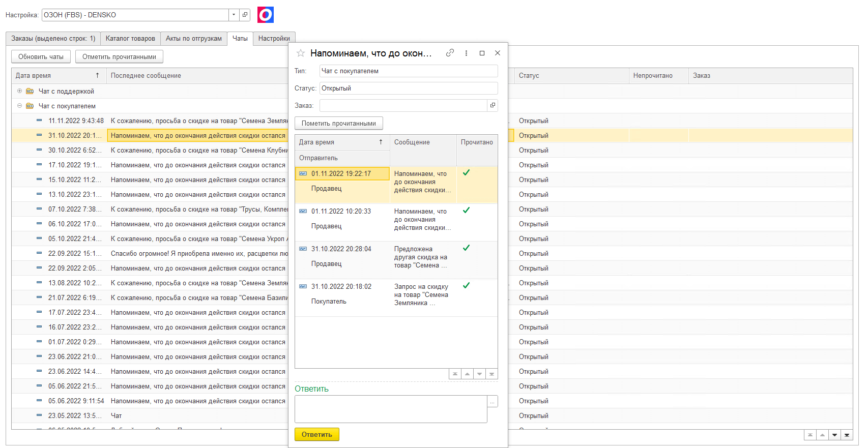
Task: Move down one row in the dialog messages list
Action: tap(479, 374)
